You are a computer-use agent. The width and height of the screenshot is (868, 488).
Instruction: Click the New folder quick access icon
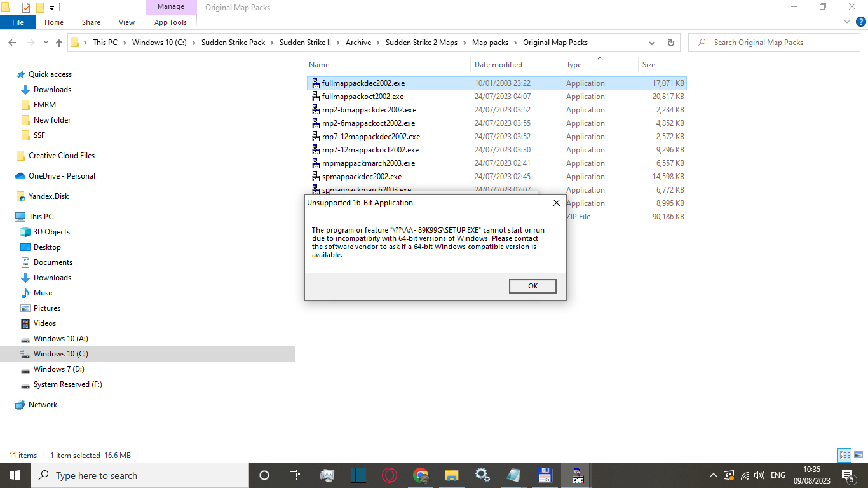40,8
